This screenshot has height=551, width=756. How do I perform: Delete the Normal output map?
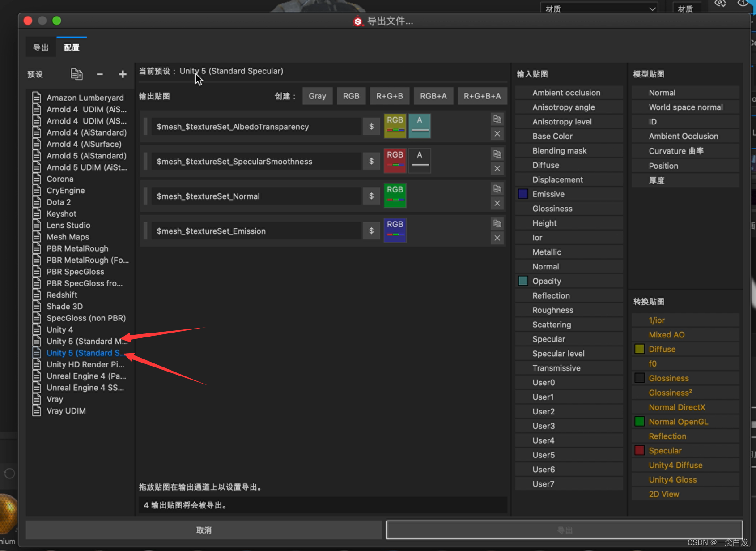tap(497, 203)
